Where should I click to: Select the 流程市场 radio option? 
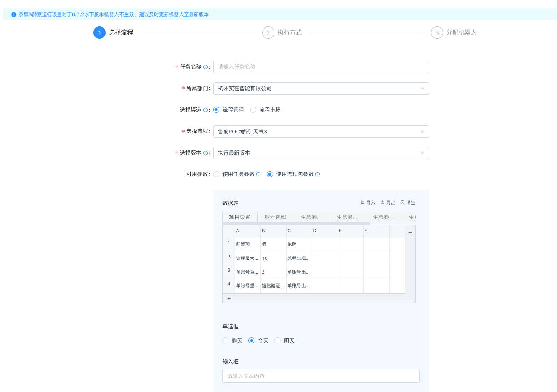click(x=253, y=110)
